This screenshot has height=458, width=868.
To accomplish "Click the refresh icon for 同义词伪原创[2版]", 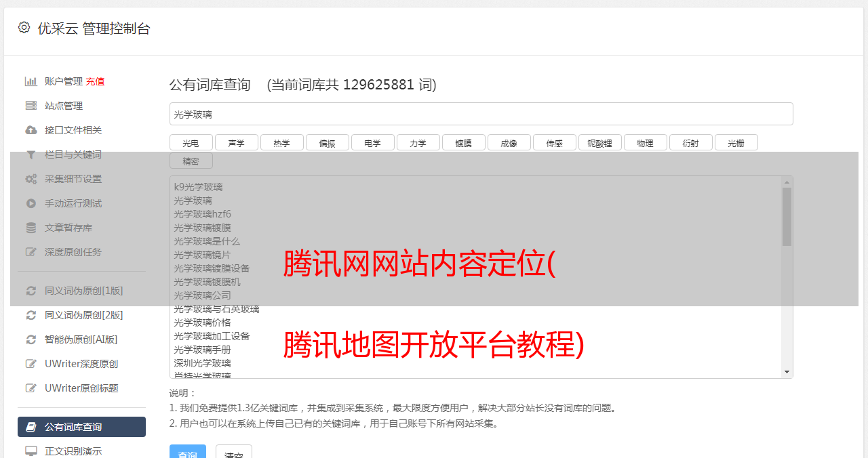I will (x=31, y=315).
